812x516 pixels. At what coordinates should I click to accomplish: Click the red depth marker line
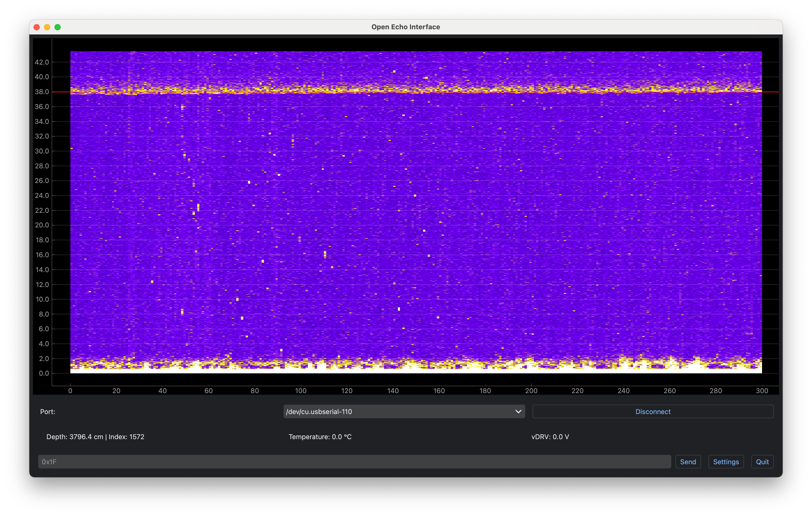click(405, 92)
